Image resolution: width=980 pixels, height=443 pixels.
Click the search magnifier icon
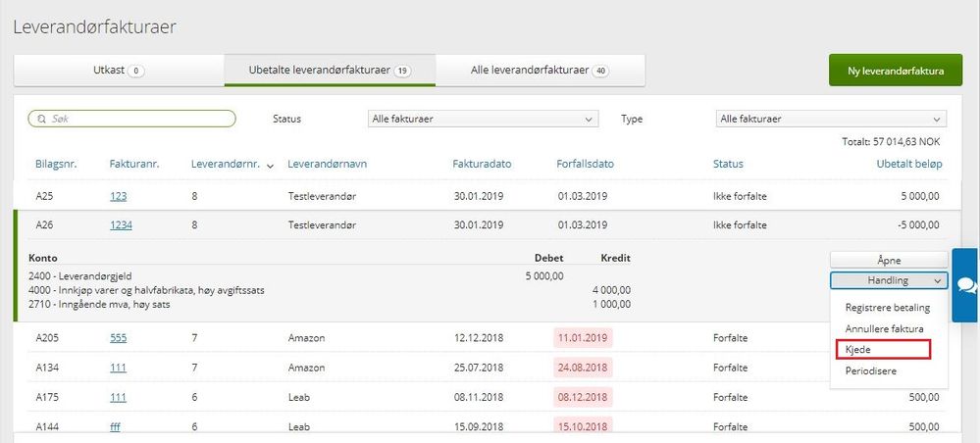(41, 119)
